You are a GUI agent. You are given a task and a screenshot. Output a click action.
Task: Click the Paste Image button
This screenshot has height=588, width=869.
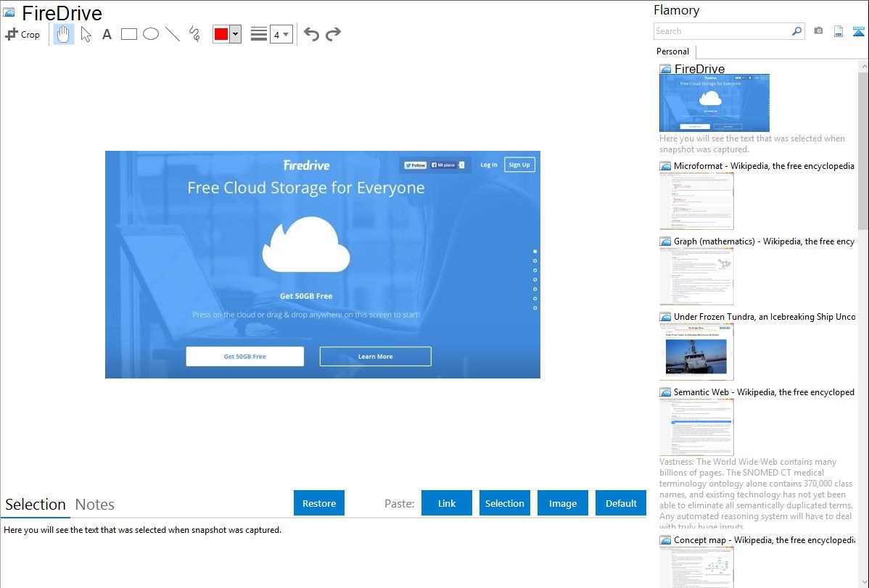[x=562, y=503]
